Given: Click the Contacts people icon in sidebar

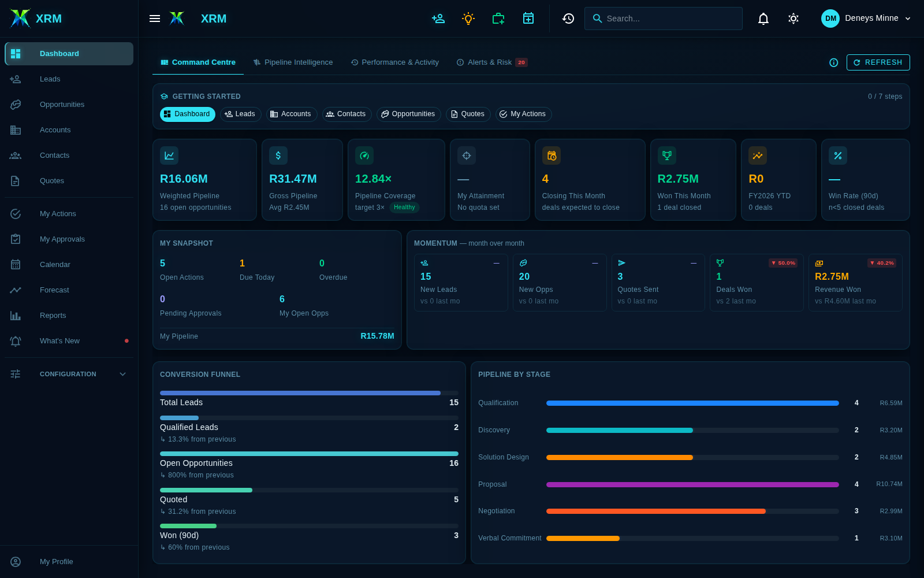Looking at the screenshot, I should click(x=16, y=155).
